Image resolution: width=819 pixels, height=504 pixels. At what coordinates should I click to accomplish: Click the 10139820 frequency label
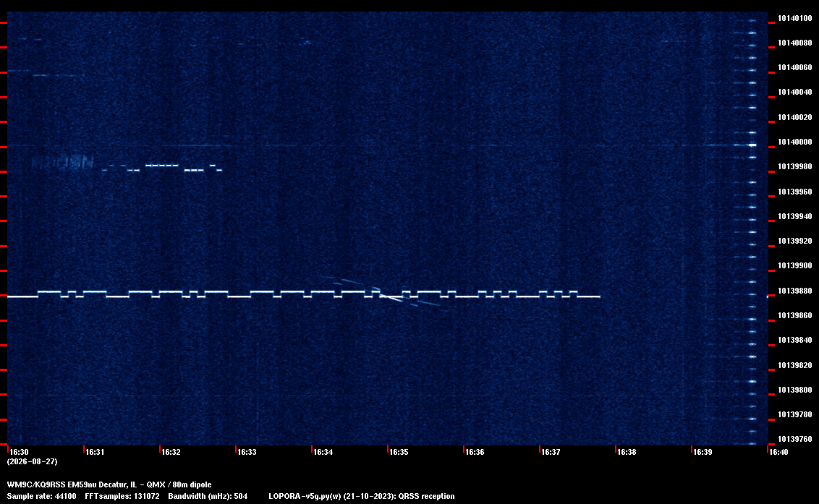click(795, 365)
